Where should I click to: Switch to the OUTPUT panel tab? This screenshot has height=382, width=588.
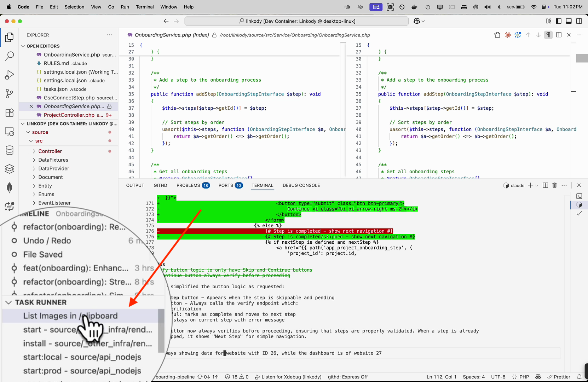coord(135,185)
